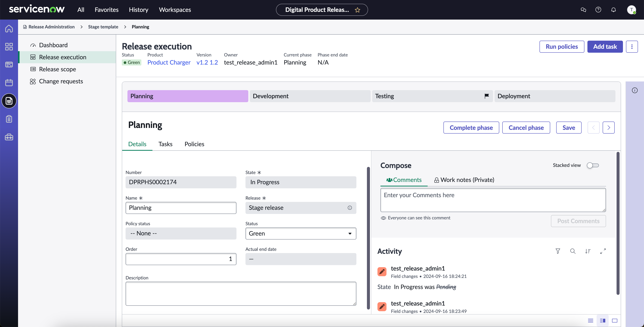Open the Status dropdown showing Green

pyautogui.click(x=301, y=233)
